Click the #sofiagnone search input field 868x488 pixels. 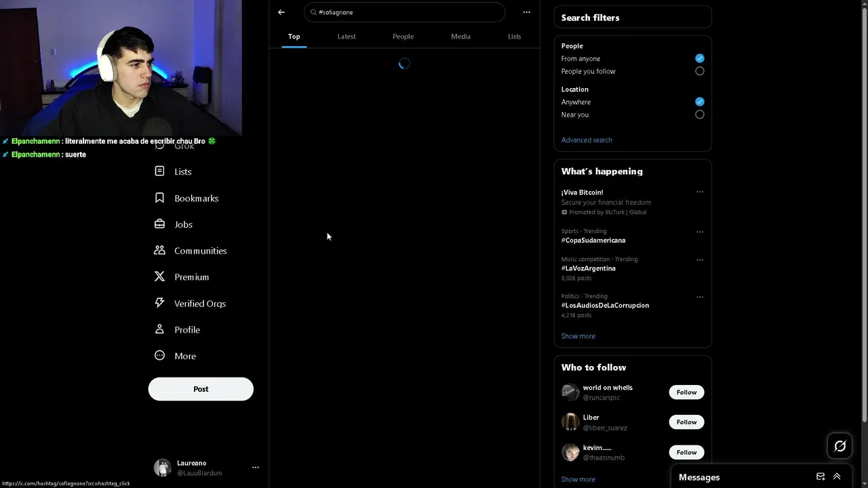tap(405, 12)
